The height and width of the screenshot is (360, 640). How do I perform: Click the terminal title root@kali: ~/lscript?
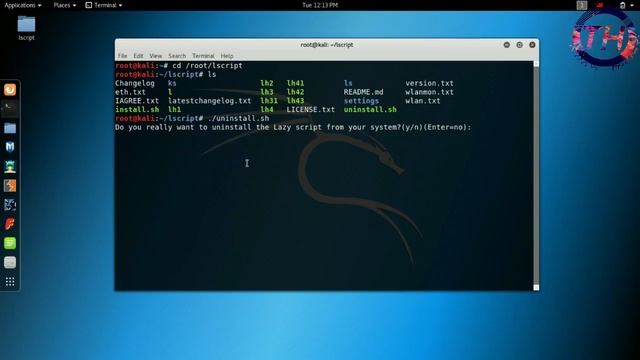pos(327,45)
